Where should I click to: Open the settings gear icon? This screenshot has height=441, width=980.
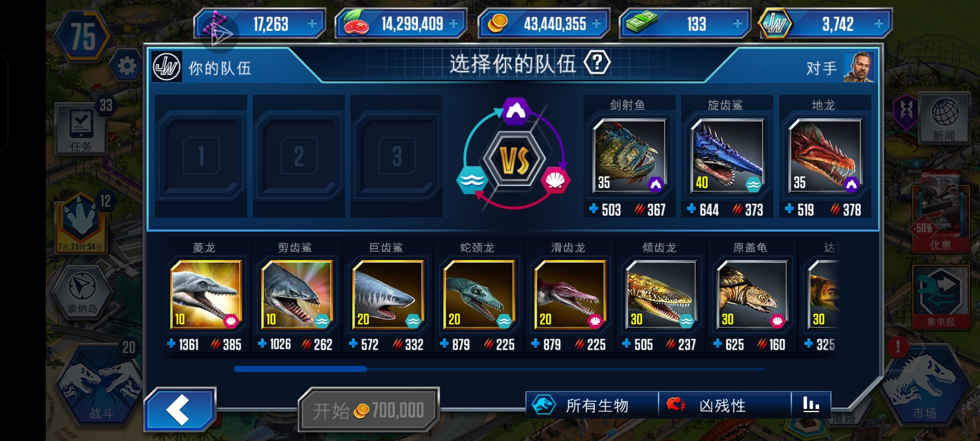tap(126, 65)
